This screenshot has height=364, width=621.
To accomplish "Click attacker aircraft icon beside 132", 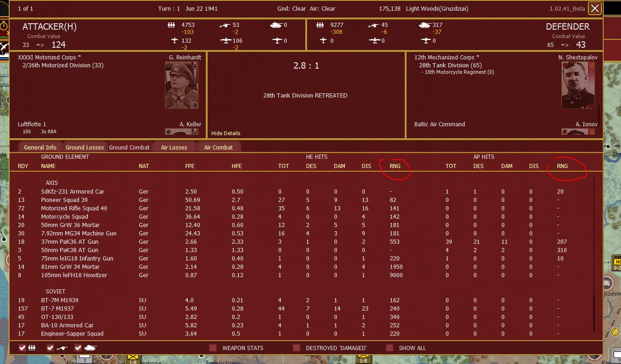I will [174, 40].
